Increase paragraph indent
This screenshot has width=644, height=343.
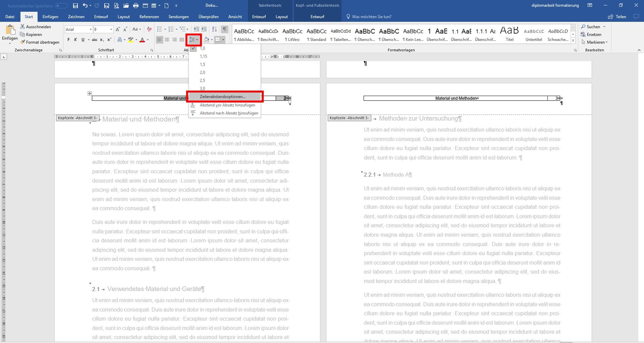point(204,29)
